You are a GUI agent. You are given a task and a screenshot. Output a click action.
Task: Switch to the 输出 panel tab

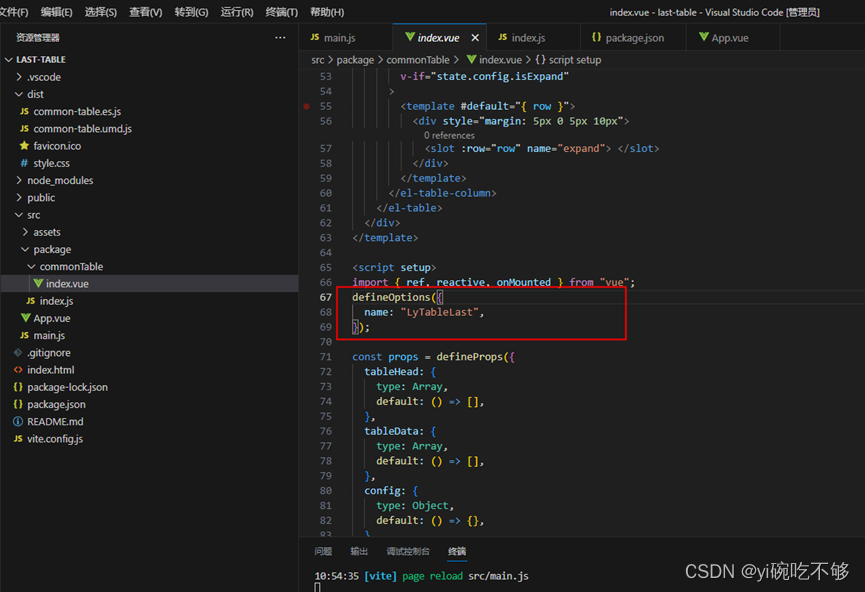(x=358, y=551)
